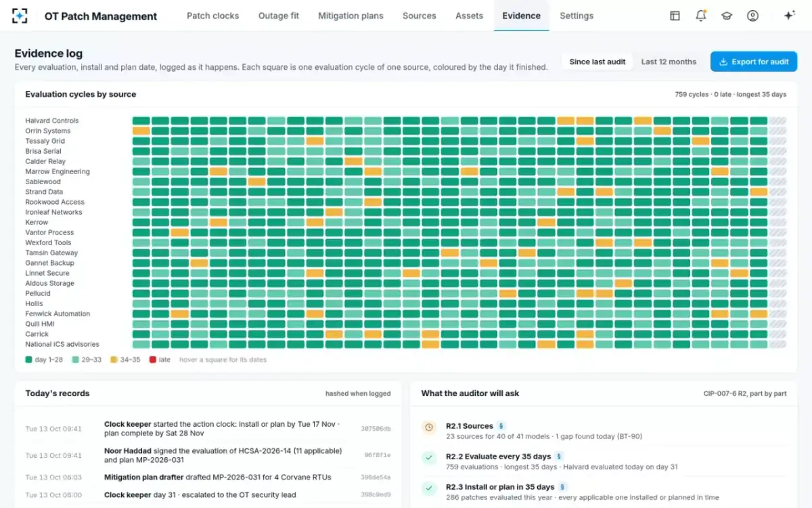
Task: Click the Wexford Tools source name
Action: [48, 242]
